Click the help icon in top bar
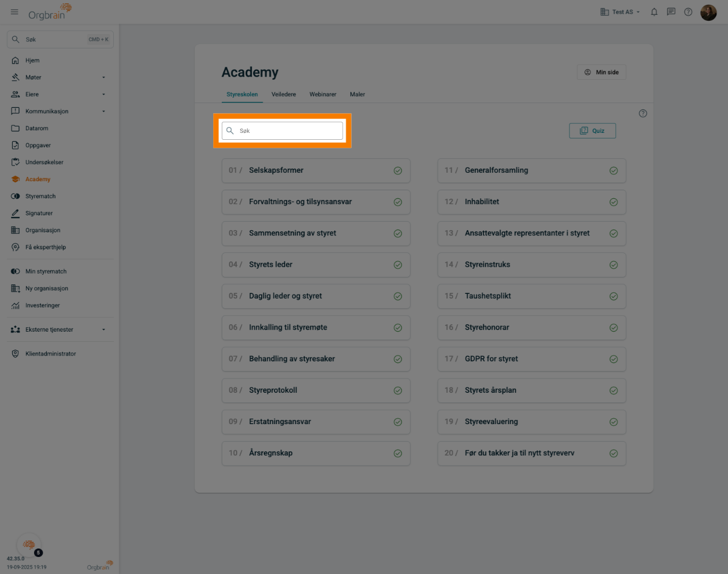The image size is (728, 574). coord(688,12)
